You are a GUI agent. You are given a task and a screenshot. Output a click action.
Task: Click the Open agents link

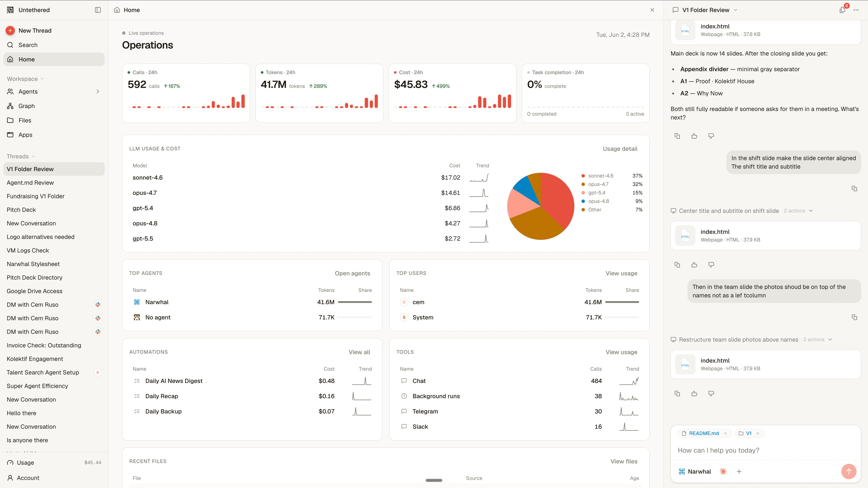352,273
